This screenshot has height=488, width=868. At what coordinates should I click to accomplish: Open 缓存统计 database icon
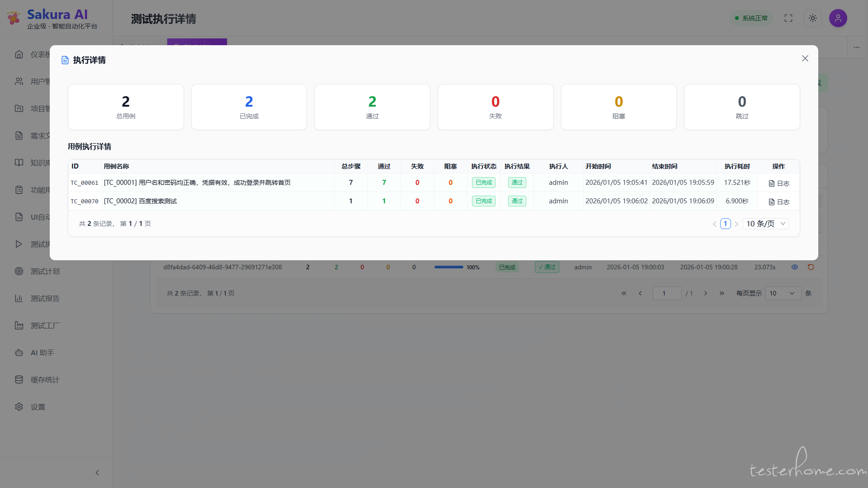[x=19, y=380]
